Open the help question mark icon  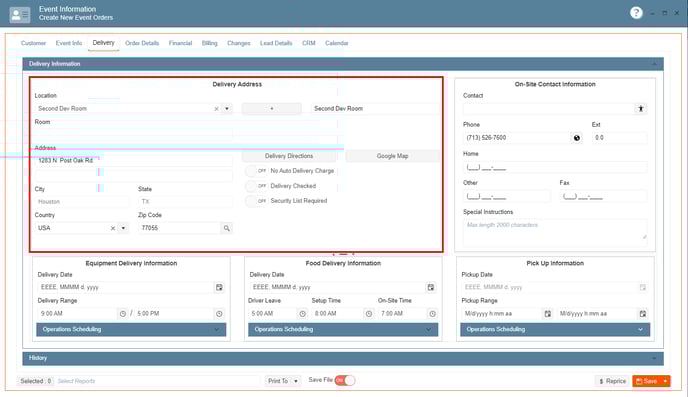636,13
